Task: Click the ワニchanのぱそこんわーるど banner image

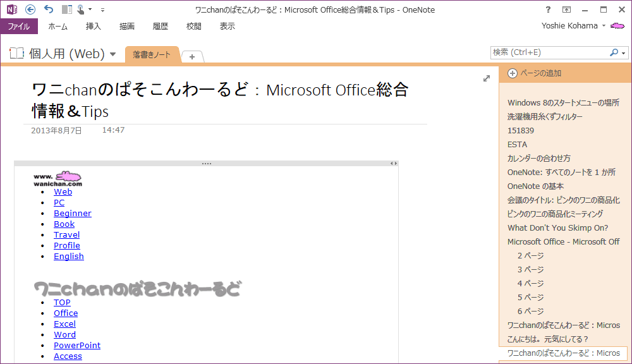Action: click(137, 289)
